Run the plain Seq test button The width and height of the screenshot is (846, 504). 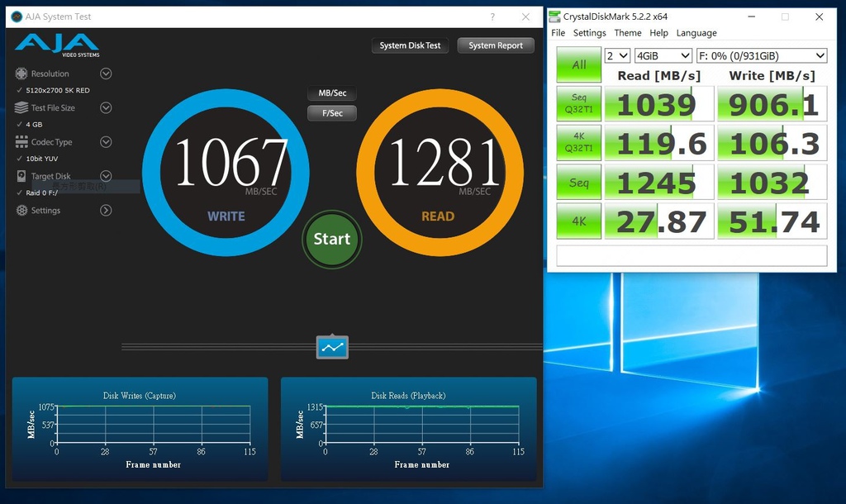(x=579, y=182)
